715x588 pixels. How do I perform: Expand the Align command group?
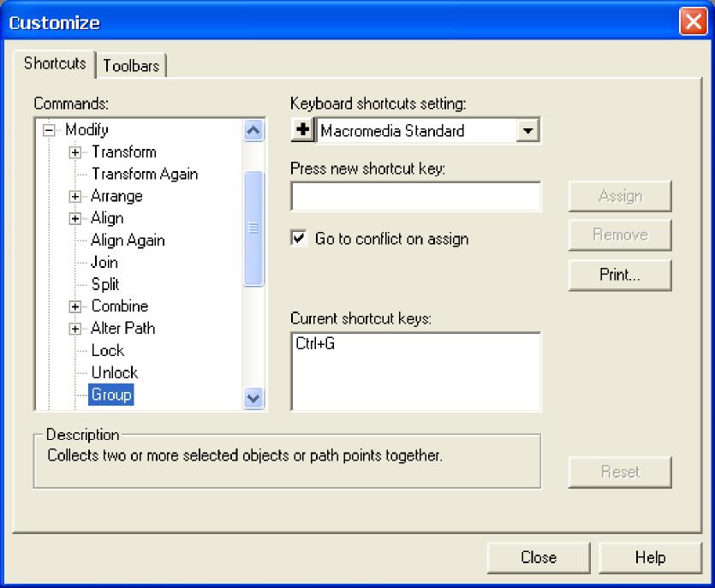click(x=75, y=218)
